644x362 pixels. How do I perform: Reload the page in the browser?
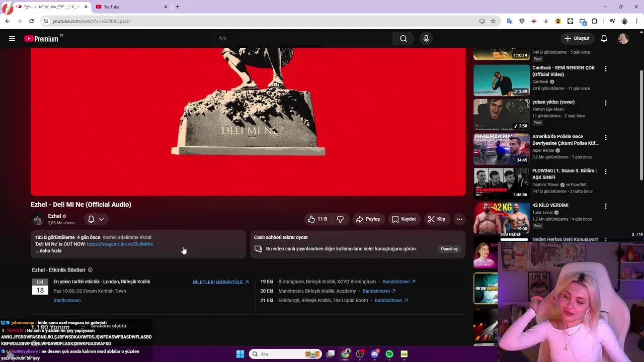click(x=31, y=21)
